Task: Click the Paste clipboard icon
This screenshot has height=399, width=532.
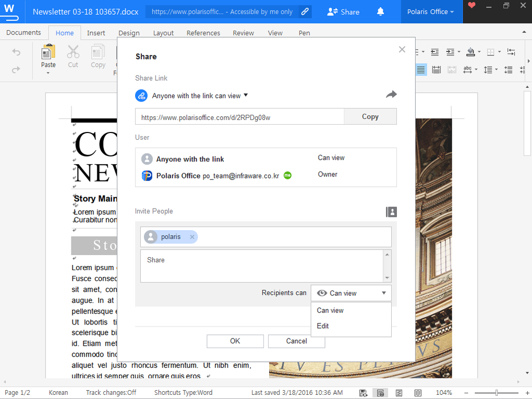Action: coord(48,53)
